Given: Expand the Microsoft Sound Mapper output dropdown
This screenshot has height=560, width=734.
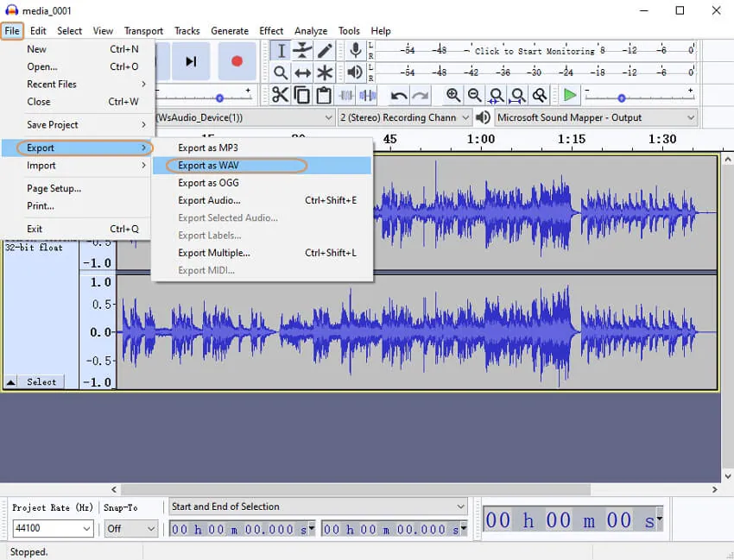Looking at the screenshot, I should point(596,117).
